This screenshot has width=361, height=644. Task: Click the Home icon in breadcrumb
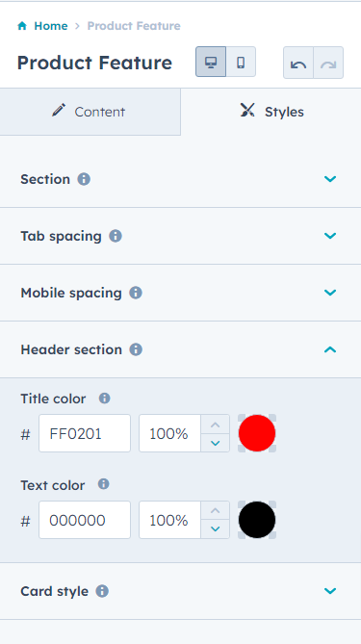22,26
